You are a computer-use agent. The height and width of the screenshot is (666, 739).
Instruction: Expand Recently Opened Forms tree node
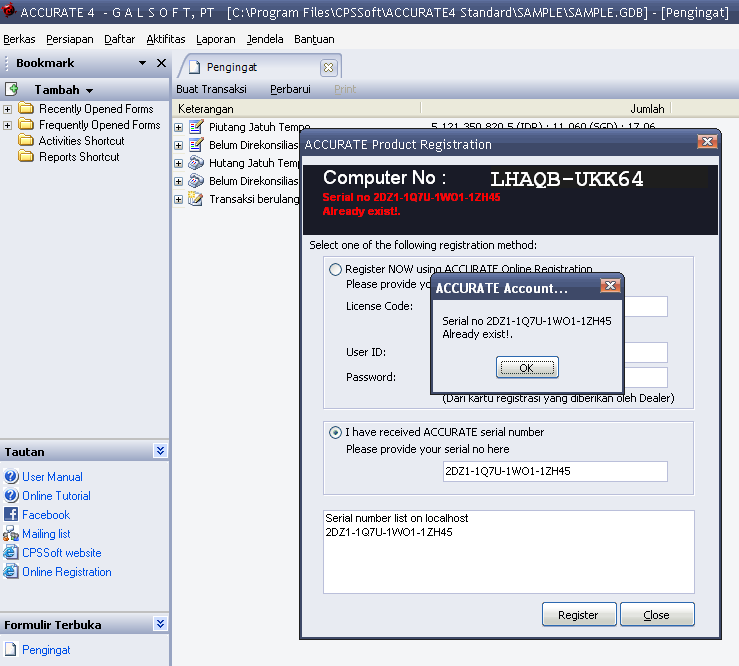pyautogui.click(x=8, y=109)
